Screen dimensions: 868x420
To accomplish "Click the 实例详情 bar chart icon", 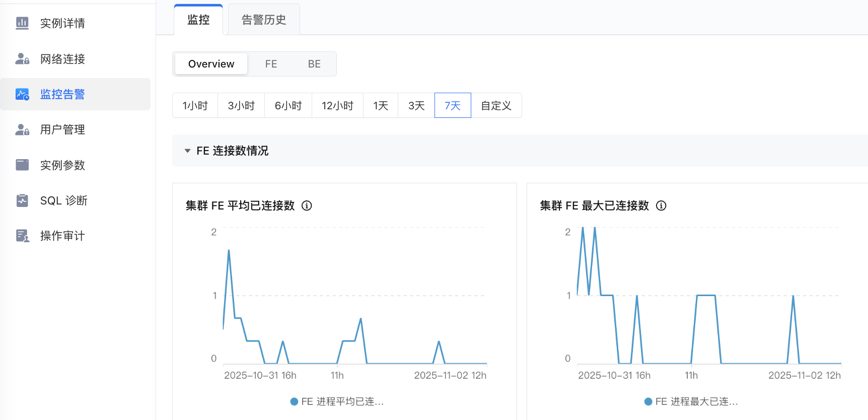I will tap(22, 23).
